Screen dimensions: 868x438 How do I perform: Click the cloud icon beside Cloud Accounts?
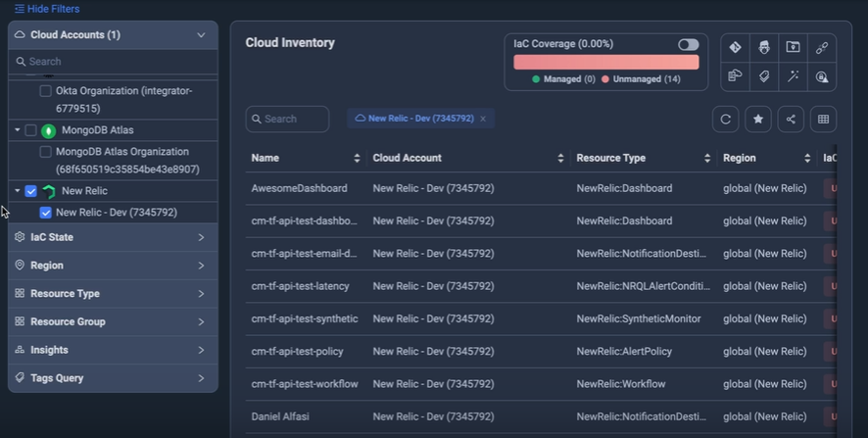20,34
